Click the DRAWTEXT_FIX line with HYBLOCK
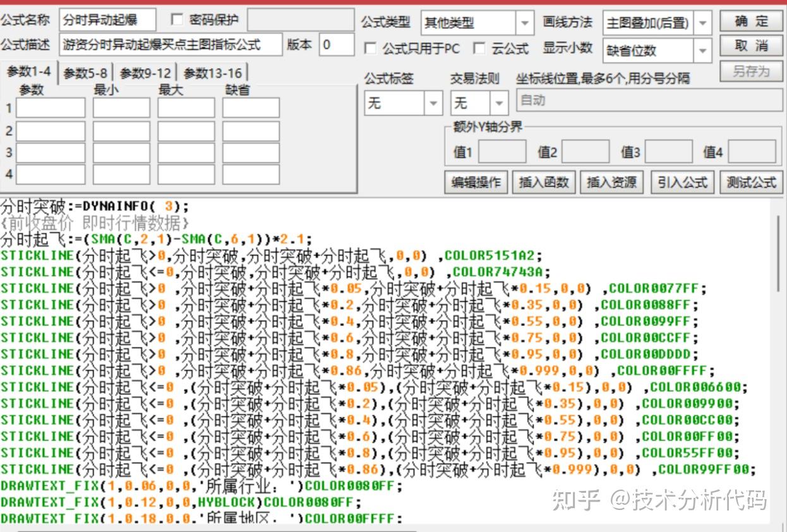The width and height of the screenshot is (787, 532). [181, 502]
